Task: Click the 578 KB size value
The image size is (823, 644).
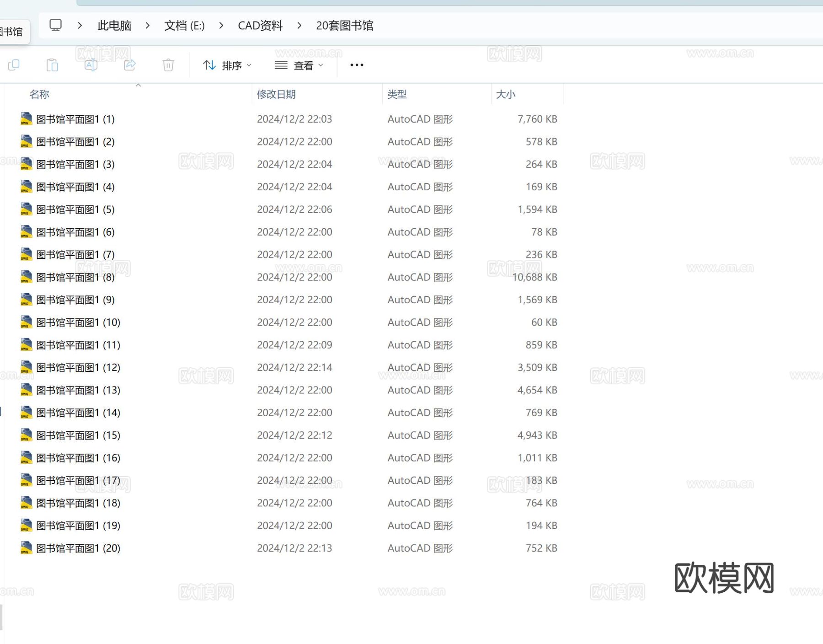Action: pyautogui.click(x=541, y=141)
